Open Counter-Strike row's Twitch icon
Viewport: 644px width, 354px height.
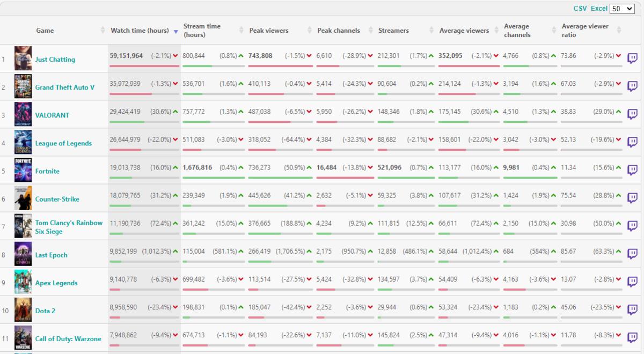click(632, 198)
